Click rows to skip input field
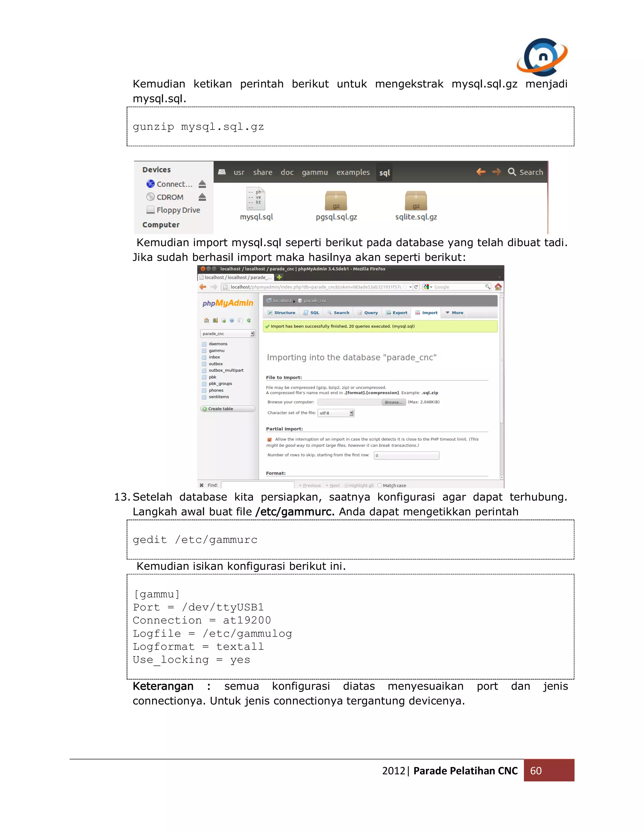644x833 pixels. pyautogui.click(x=406, y=455)
